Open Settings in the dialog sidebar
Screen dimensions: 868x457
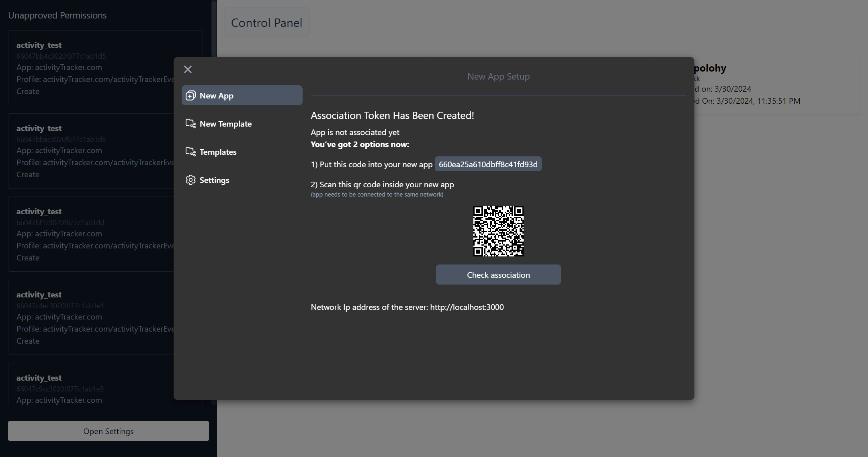242,180
